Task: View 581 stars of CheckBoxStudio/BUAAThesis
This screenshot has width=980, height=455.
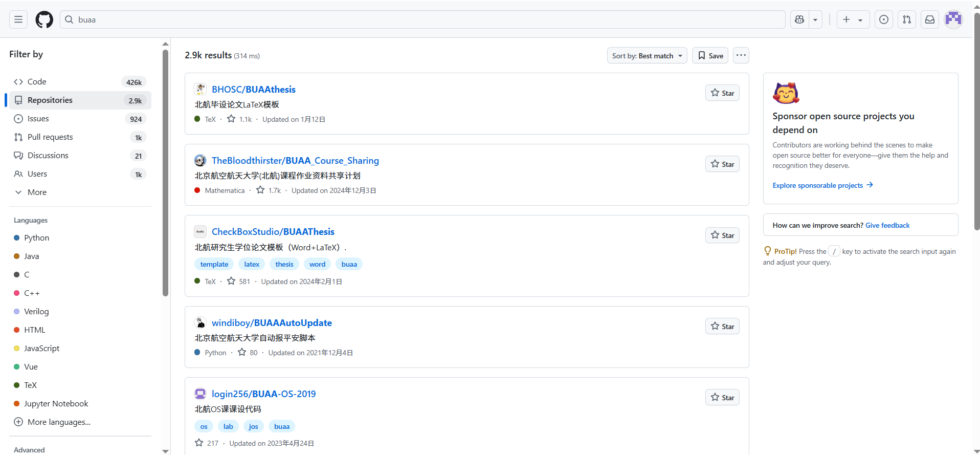Action: [x=238, y=281]
